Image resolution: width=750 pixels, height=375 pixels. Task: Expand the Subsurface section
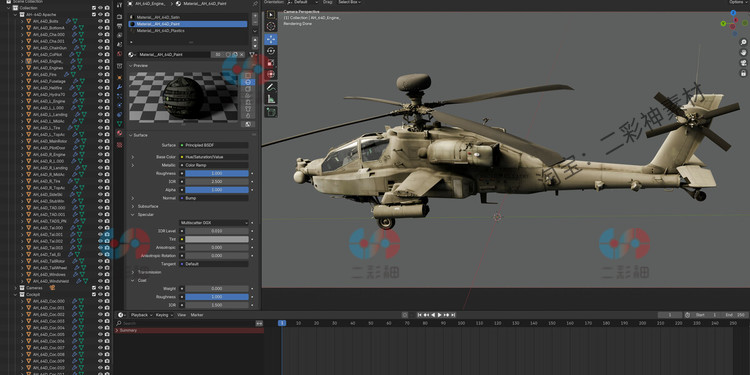click(x=133, y=206)
